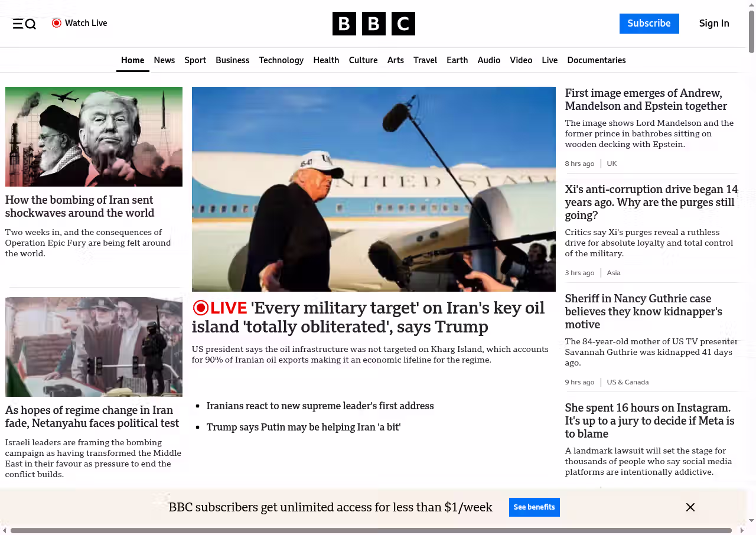Open 'Trump says Putin may be helping Iran' link
Viewport: 756px width, 535px height.
click(x=303, y=427)
